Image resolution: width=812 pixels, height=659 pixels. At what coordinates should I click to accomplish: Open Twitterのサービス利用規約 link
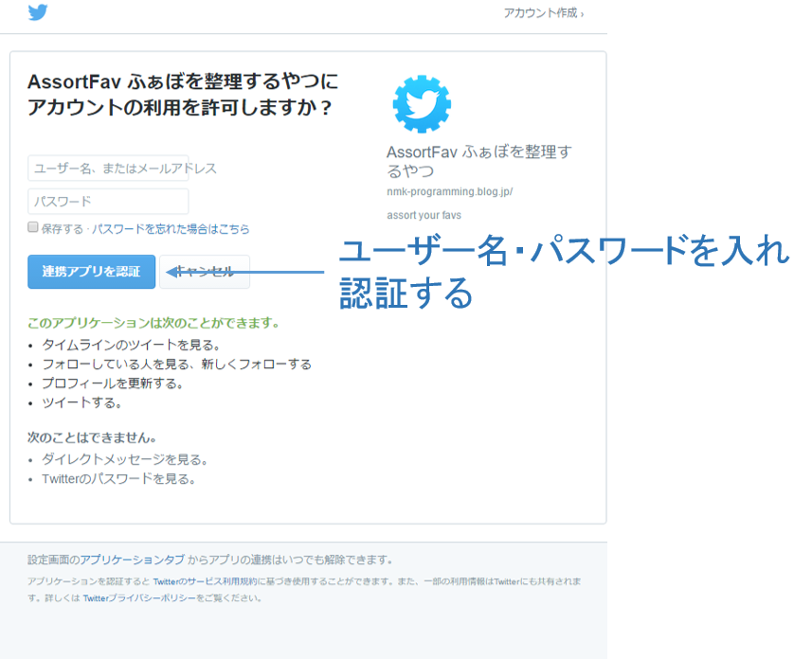[205, 581]
